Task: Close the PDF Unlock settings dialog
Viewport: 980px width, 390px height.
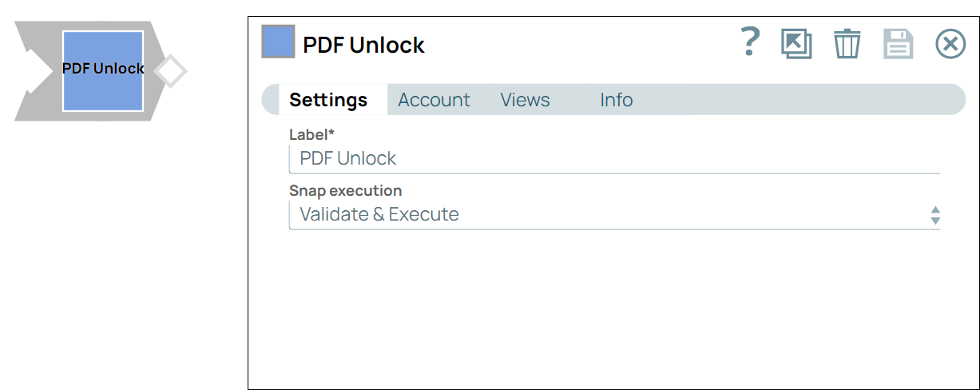Action: 950,44
